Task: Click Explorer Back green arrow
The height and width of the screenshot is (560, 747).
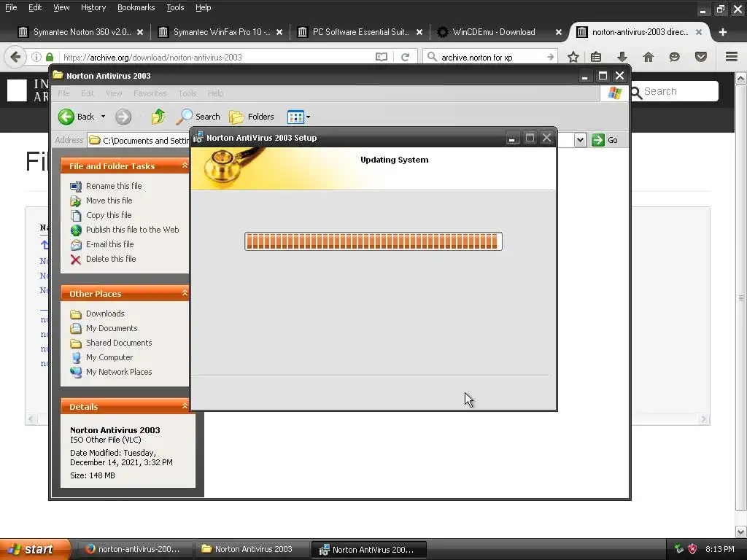Action: pyautogui.click(x=66, y=117)
